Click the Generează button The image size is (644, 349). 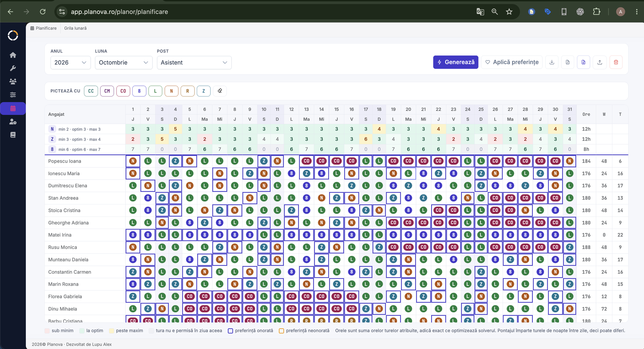pyautogui.click(x=456, y=62)
